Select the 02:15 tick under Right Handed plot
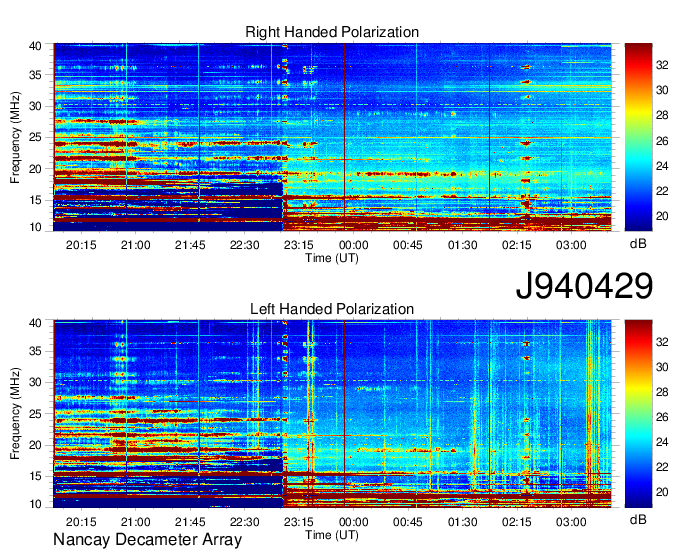 pos(517,245)
